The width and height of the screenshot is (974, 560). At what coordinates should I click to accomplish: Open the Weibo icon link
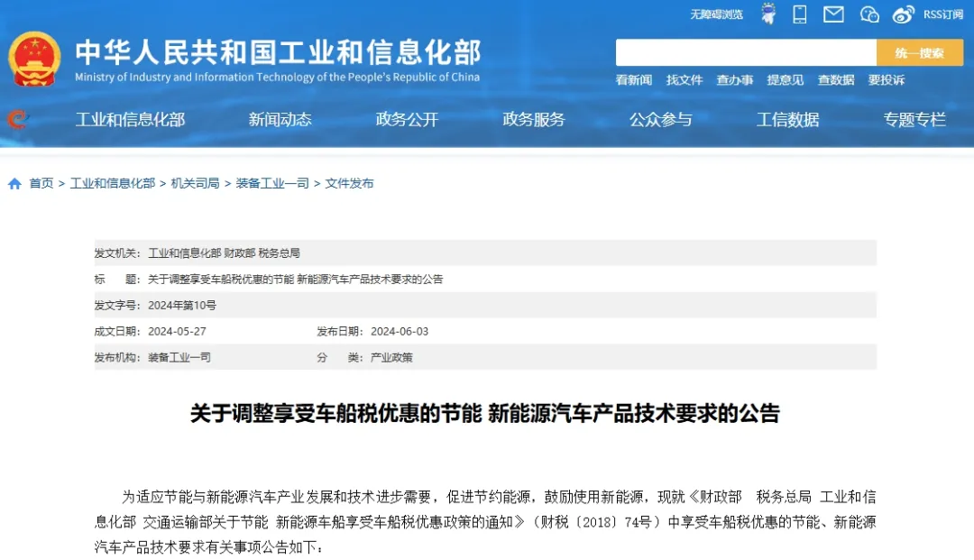(x=903, y=14)
